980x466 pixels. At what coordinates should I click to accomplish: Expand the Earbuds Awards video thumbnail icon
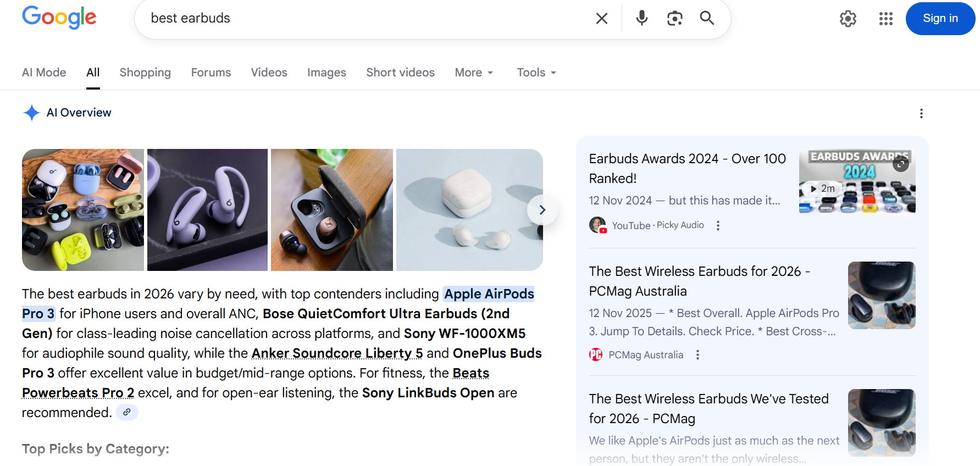pos(901,164)
